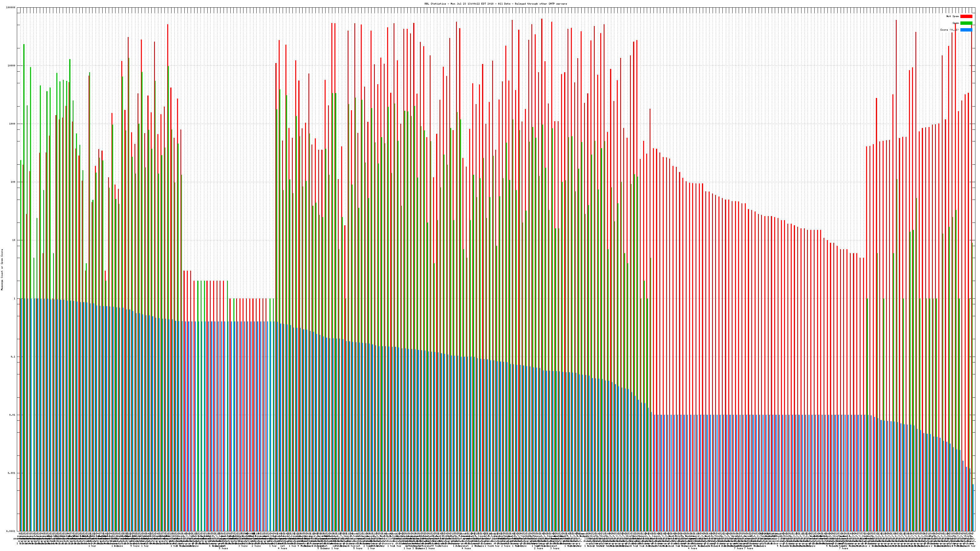Click the 10000 y-axis tick label
Viewport: 980px width, 551px height.
click(x=12, y=66)
